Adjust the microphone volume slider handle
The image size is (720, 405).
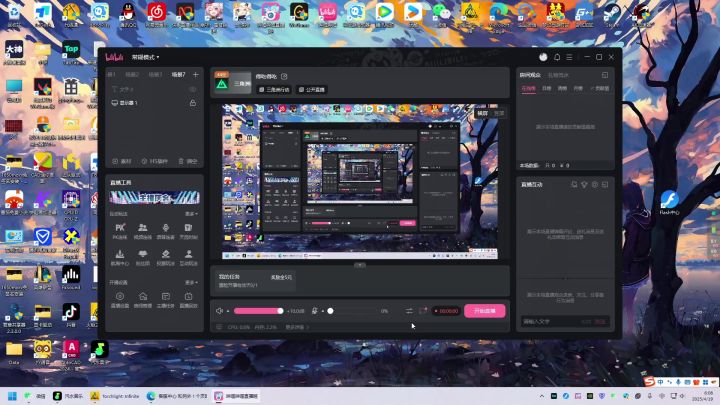coord(330,311)
